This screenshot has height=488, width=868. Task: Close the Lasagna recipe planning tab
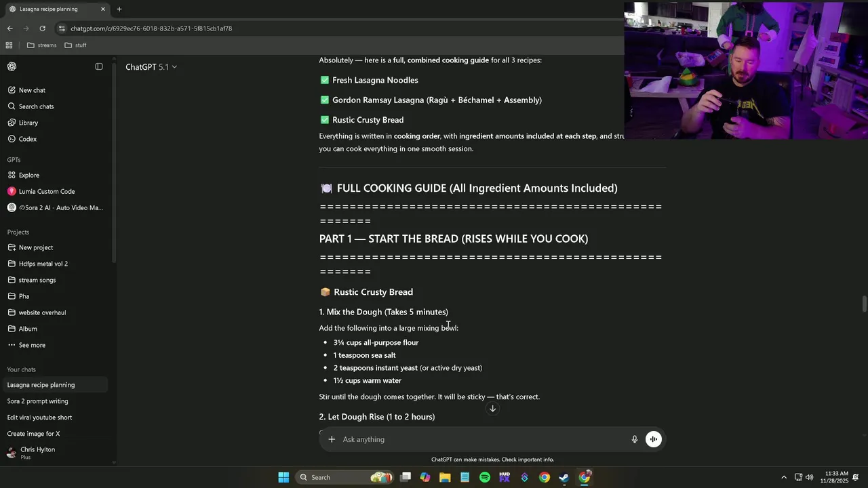tap(103, 9)
